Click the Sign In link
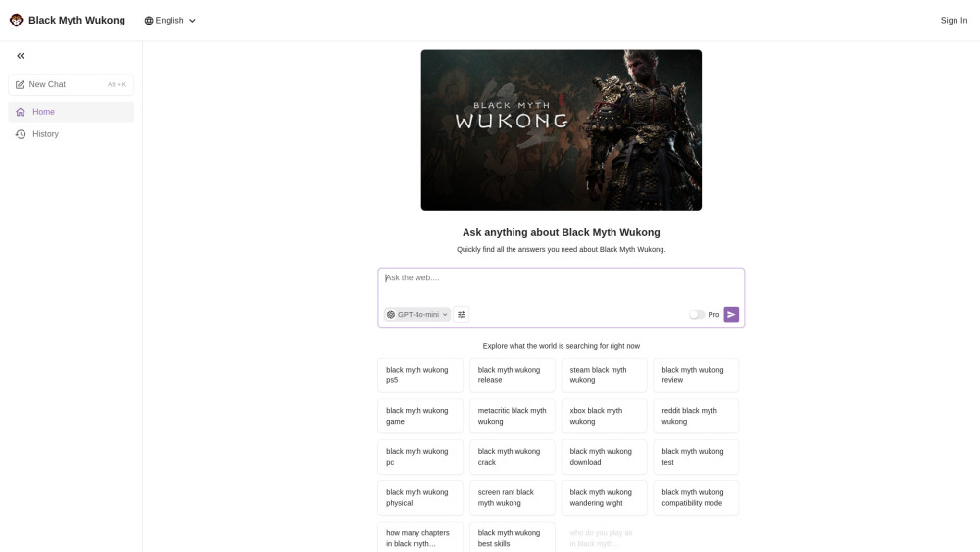The width and height of the screenshot is (980, 552). tap(953, 20)
